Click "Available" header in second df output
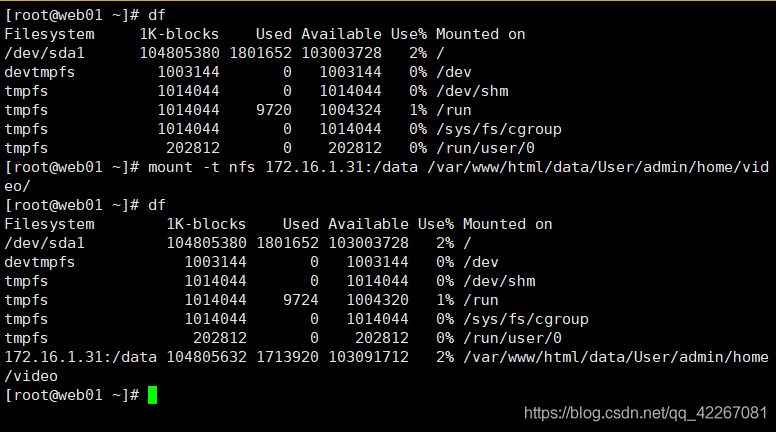Screen dimensions: 776x432 coord(369,224)
